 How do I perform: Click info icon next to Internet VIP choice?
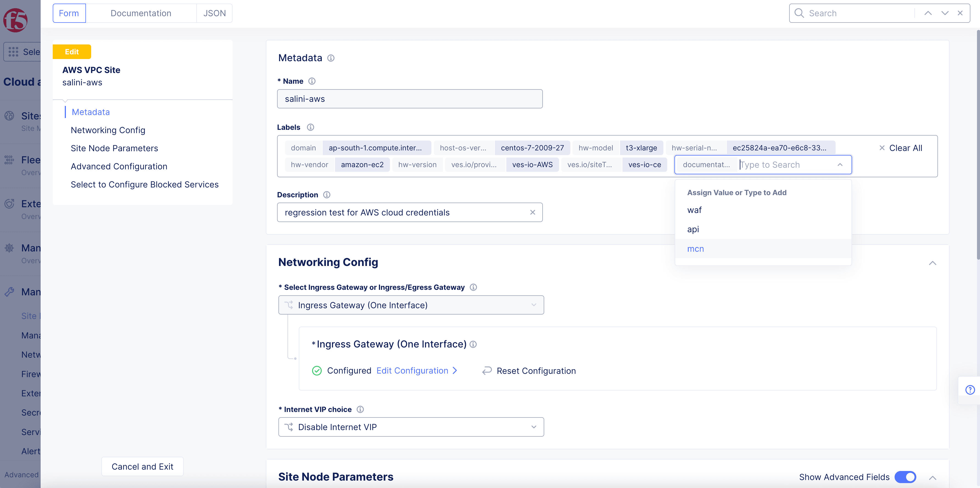pos(360,410)
